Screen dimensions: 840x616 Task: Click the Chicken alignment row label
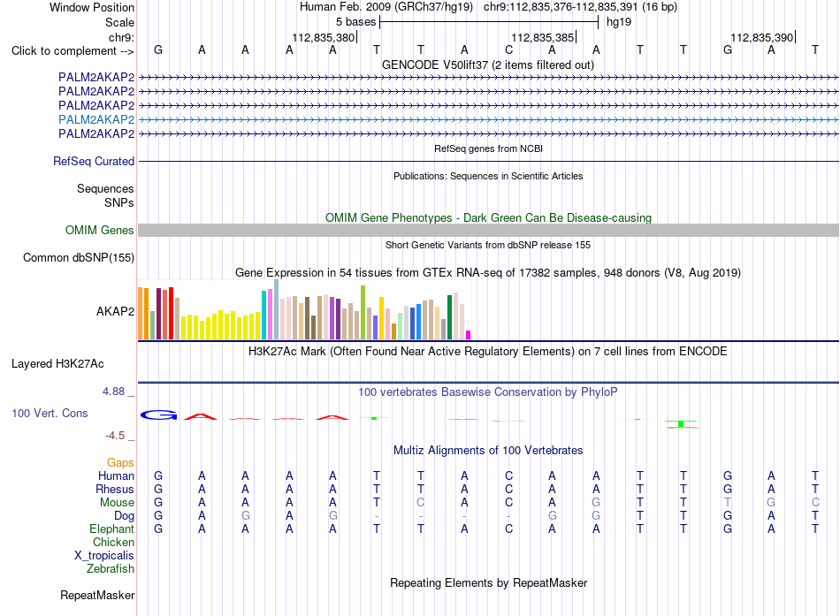coord(113,542)
